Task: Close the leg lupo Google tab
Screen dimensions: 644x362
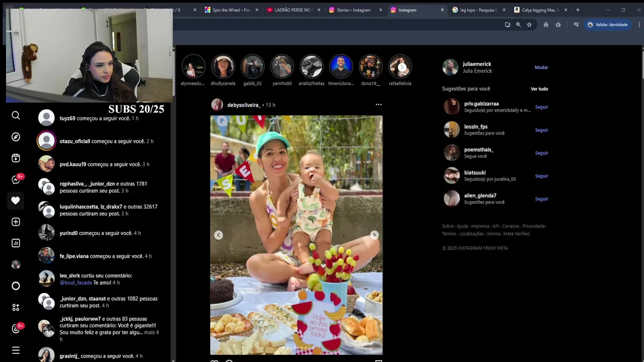Action: coord(504,10)
